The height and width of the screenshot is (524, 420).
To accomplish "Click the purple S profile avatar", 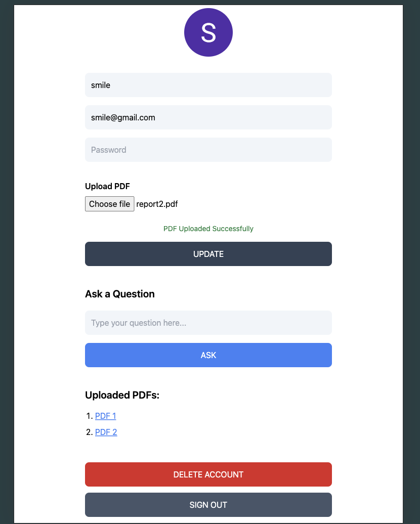I will click(x=208, y=32).
